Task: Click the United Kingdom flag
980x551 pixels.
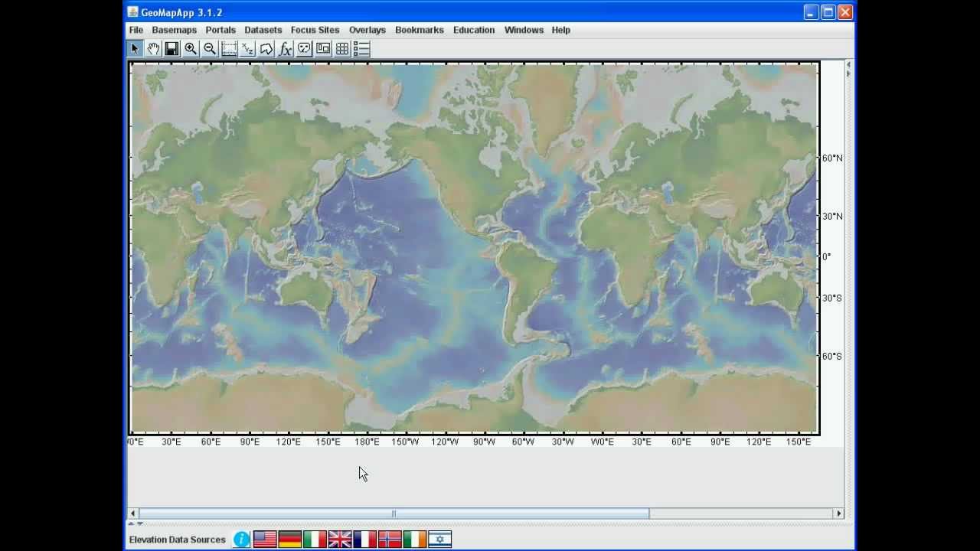Action: pyautogui.click(x=340, y=540)
